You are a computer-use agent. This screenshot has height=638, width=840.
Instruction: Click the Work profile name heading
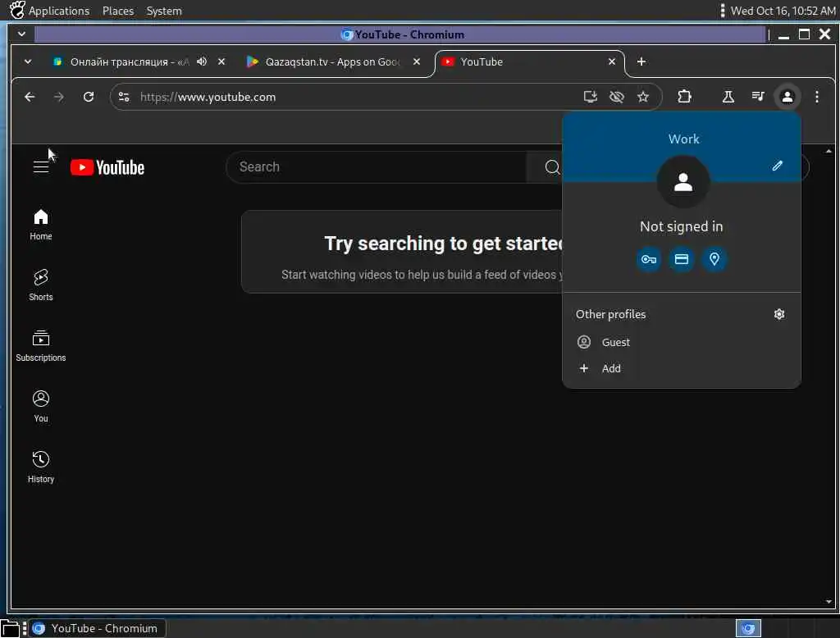click(683, 139)
